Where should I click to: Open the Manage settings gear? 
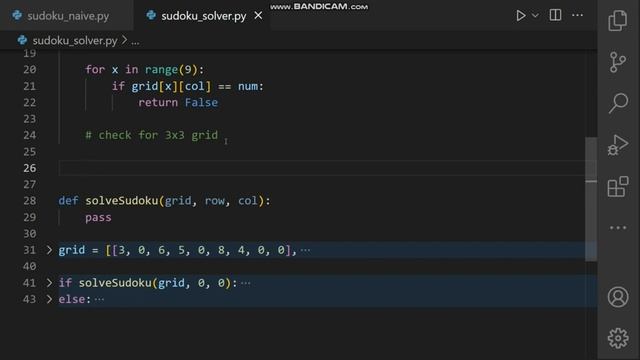(x=618, y=338)
